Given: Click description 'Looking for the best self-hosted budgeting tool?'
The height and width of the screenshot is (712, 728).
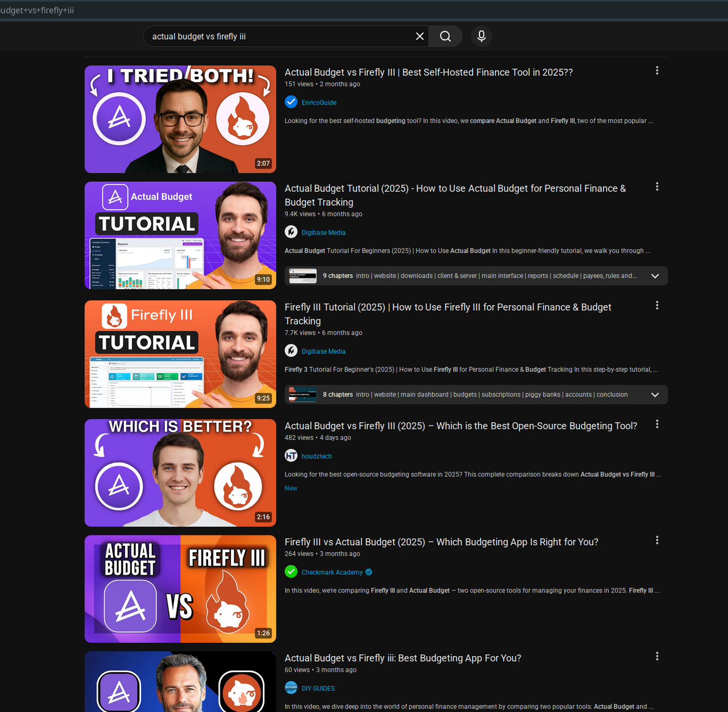Looking at the screenshot, I should pos(469,121).
